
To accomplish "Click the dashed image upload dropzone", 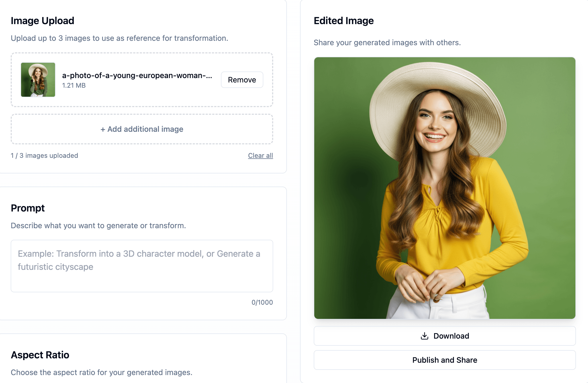I will (142, 79).
